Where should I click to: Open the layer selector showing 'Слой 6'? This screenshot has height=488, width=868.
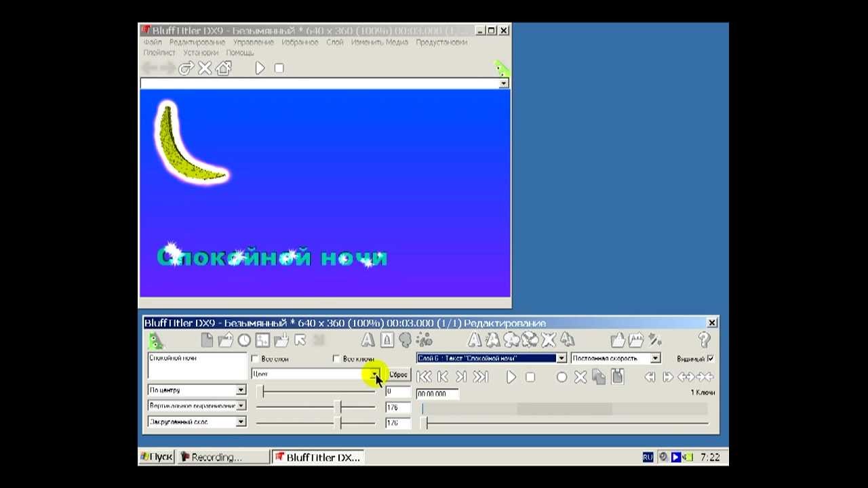point(561,358)
